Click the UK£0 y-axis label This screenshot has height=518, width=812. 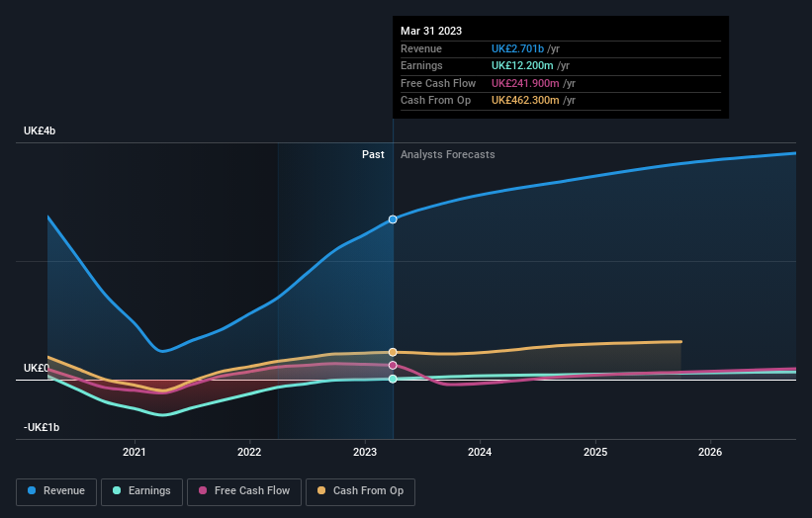(37, 368)
